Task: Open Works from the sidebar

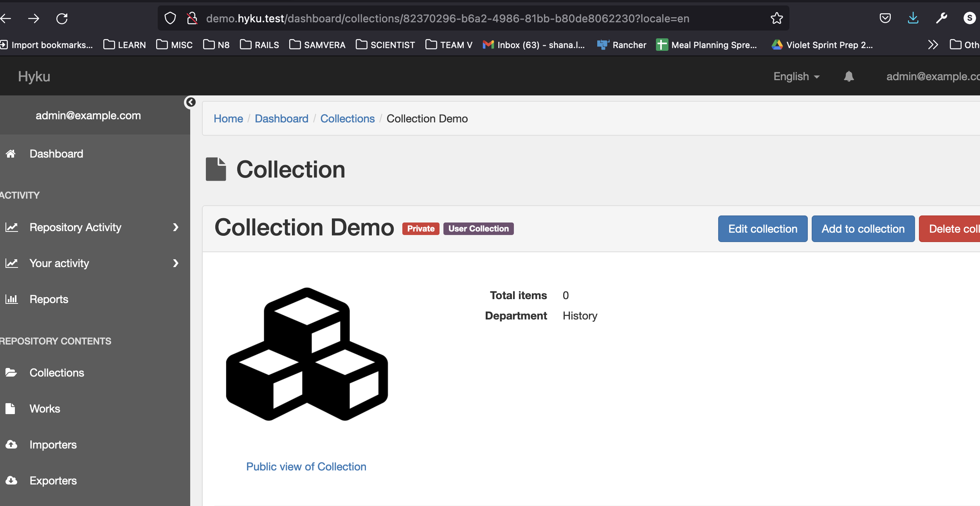Action: 45,409
